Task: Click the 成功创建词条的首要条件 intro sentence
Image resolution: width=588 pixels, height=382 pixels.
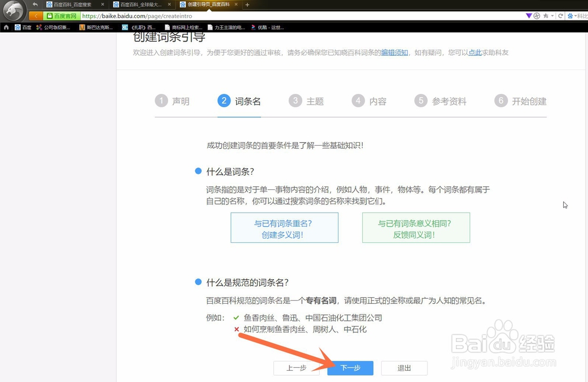Action: pyautogui.click(x=285, y=145)
